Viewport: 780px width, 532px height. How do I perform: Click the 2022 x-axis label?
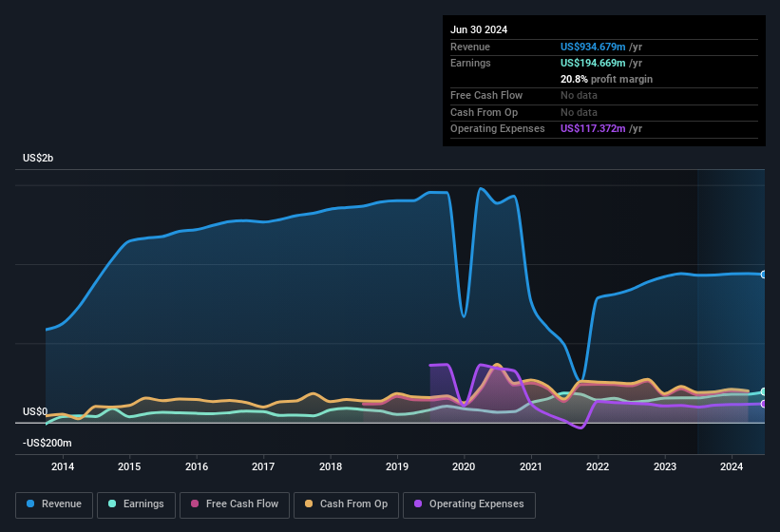click(x=598, y=466)
